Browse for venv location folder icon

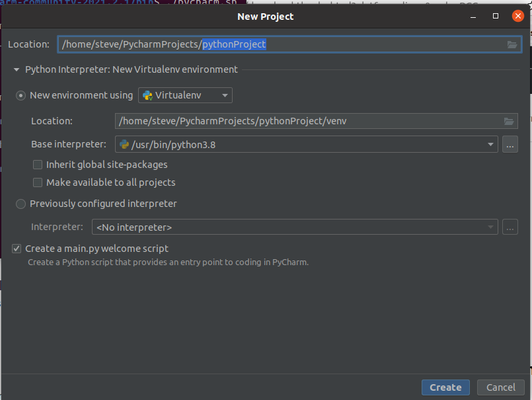[x=509, y=121]
